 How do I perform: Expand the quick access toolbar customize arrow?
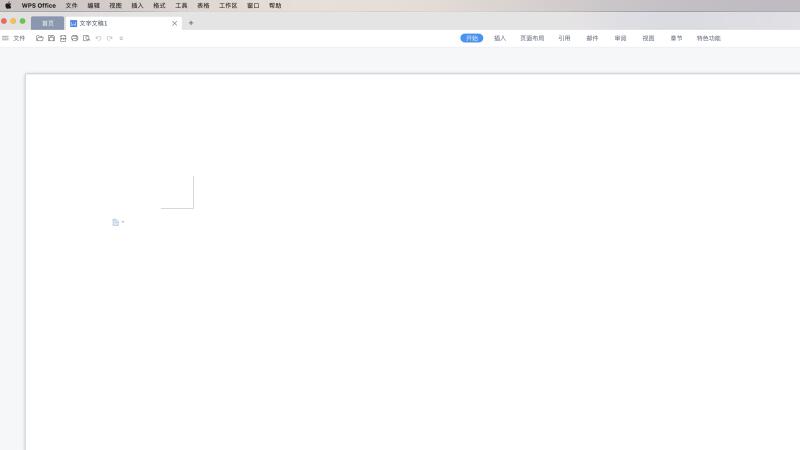121,38
